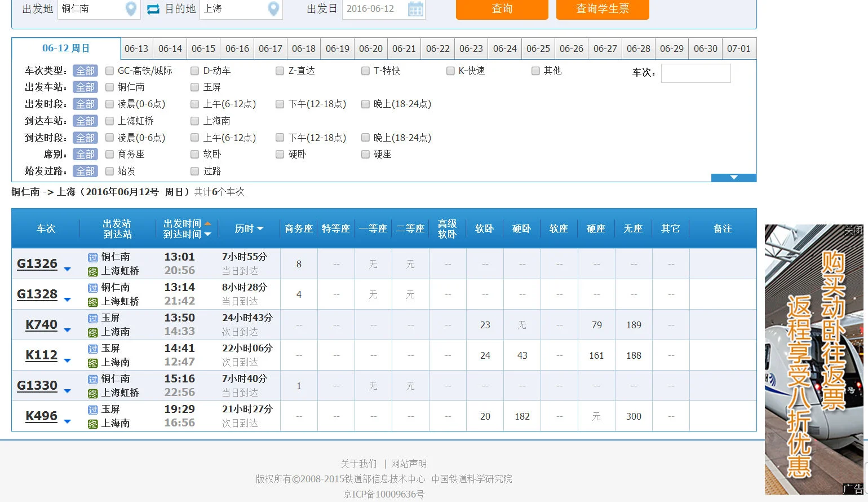Click the 历时 sort triangle
The height and width of the screenshot is (502, 868).
pyautogui.click(x=261, y=228)
